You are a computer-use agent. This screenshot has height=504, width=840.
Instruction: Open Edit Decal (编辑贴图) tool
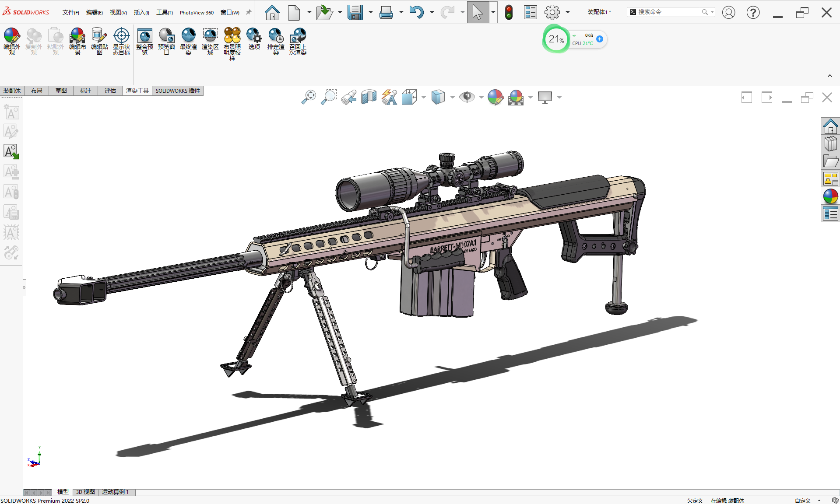click(x=99, y=41)
